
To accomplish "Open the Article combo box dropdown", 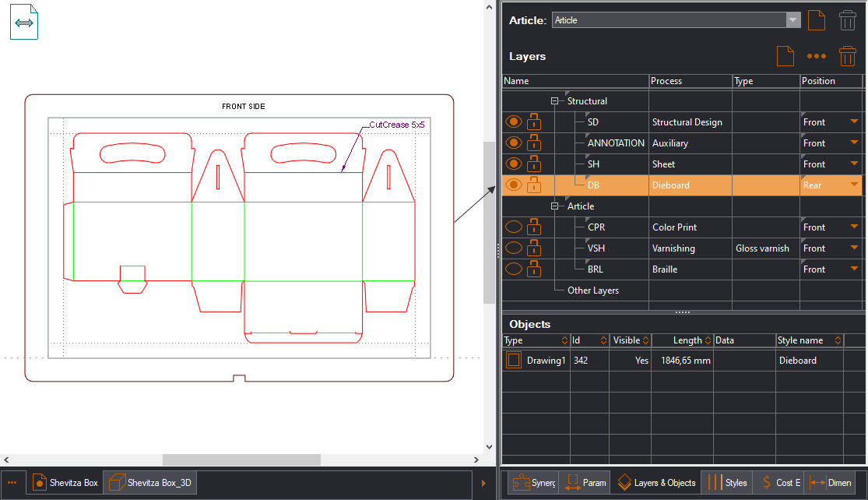I will coord(793,19).
